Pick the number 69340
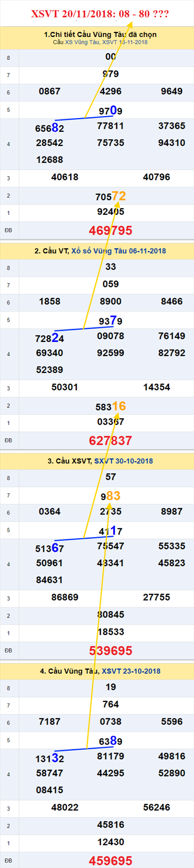The image size is (194, 868). [x=49, y=353]
